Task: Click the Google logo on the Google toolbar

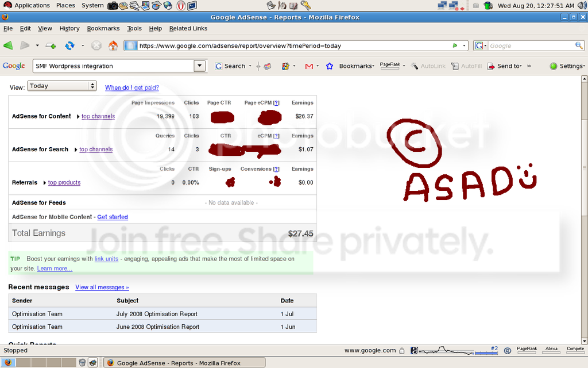Action: [14, 66]
